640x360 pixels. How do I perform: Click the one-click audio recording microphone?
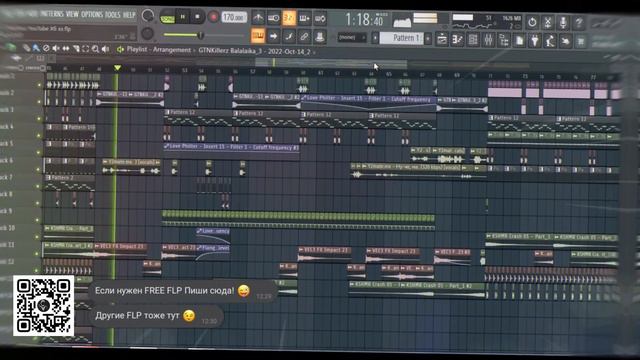click(563, 22)
